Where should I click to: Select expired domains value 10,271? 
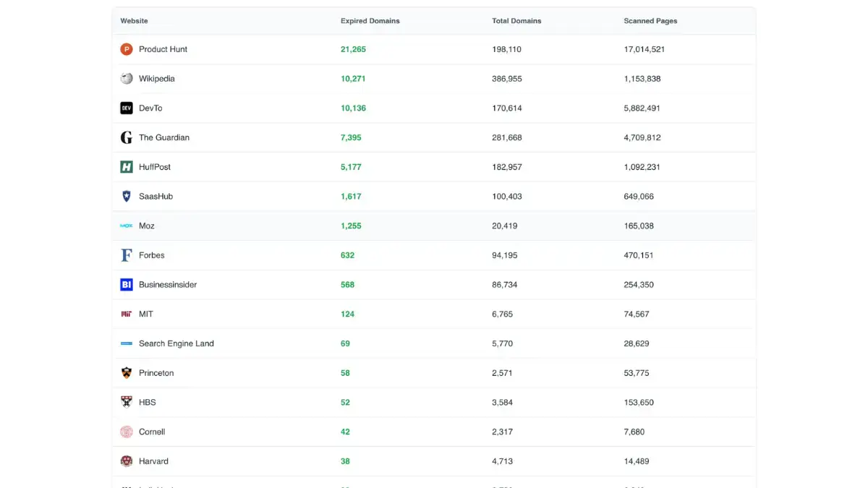click(353, 79)
